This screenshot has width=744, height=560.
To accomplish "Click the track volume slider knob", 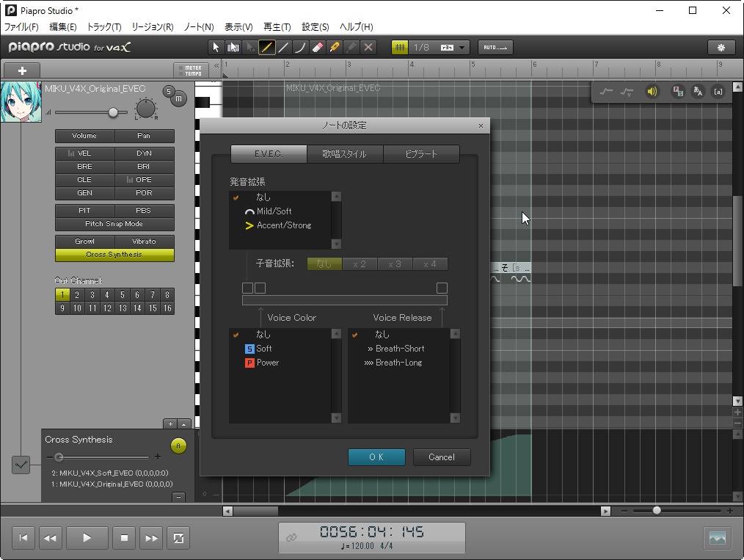I will [113, 112].
